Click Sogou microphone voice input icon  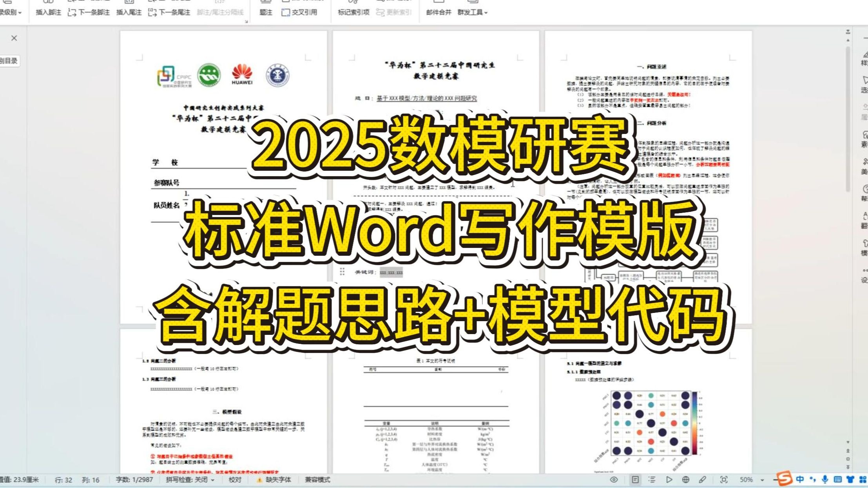pyautogui.click(x=825, y=479)
